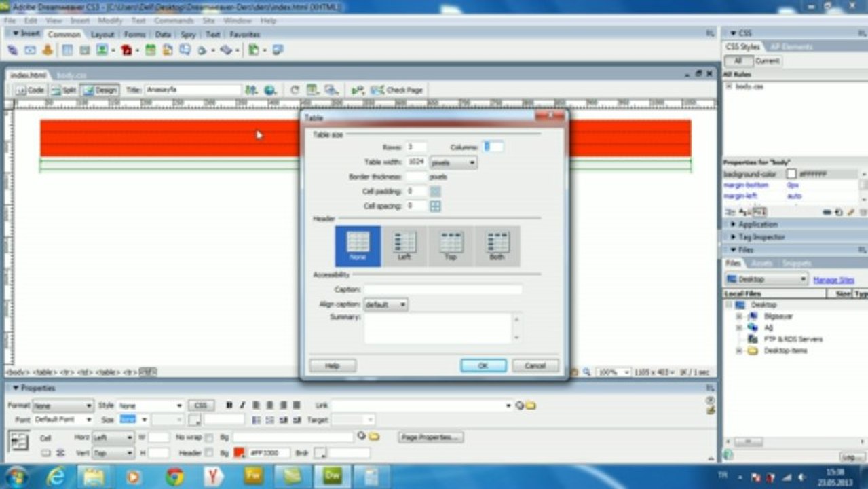Viewport: 868px width, 489px height.
Task: Toggle the No wrap checkbox
Action: click(x=209, y=438)
